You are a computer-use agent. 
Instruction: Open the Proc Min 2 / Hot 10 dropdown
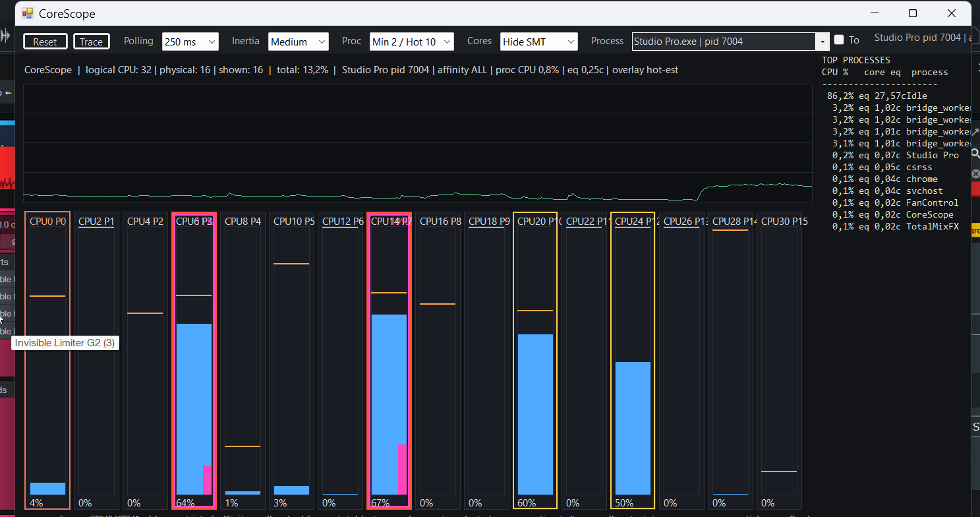(x=411, y=42)
